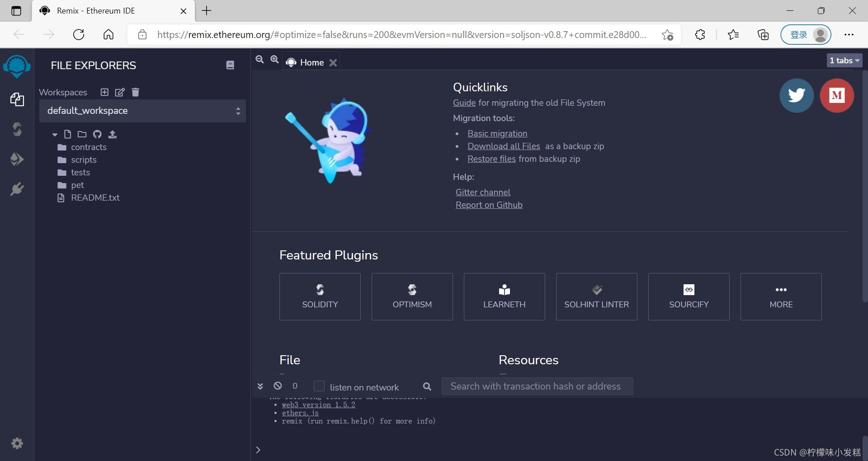Focus the transaction hash search field

point(537,386)
